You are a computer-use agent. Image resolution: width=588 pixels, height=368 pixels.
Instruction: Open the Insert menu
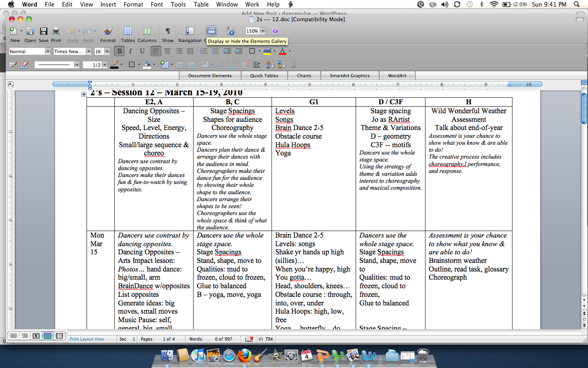pos(108,4)
